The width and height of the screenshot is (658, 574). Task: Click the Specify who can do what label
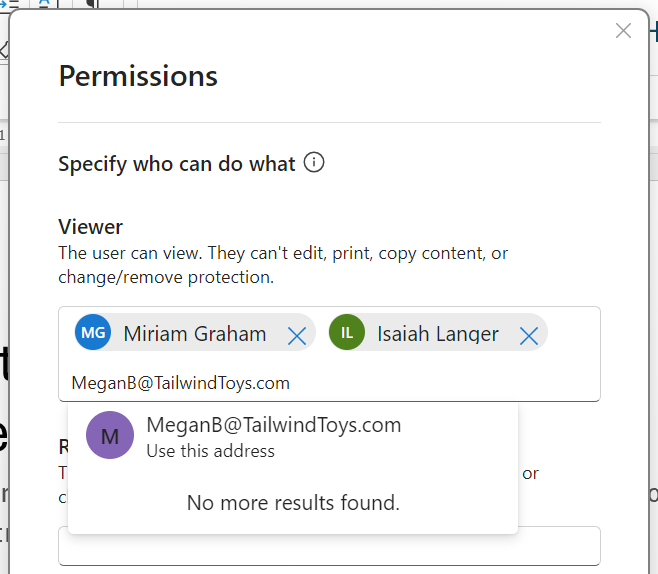pos(177,164)
